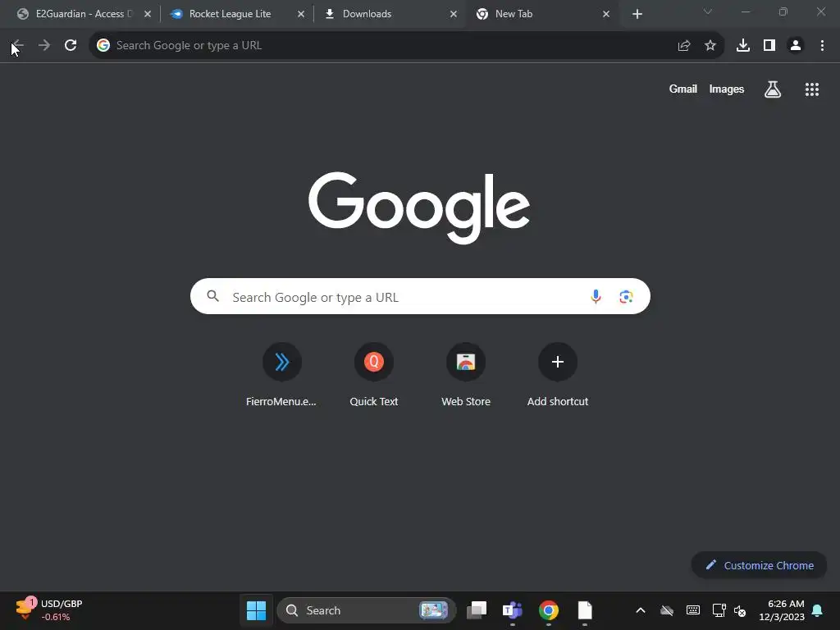Click Chrome icon on taskbar

pyautogui.click(x=549, y=610)
